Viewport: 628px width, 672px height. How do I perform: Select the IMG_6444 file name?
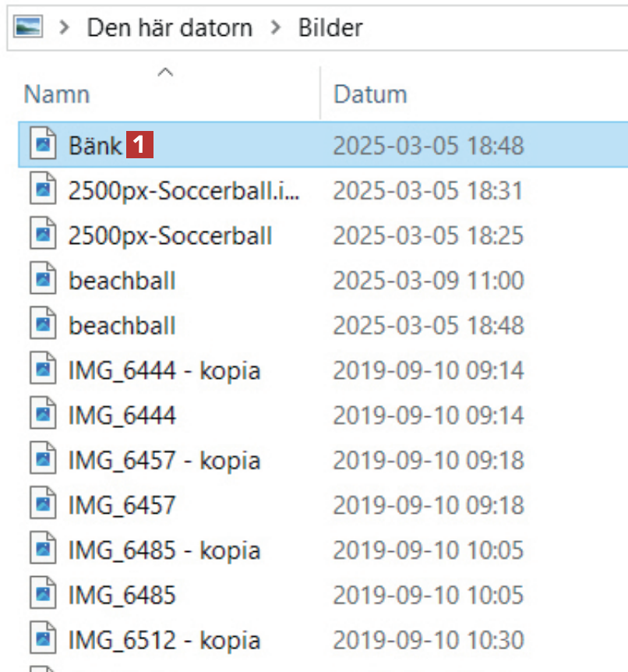click(122, 416)
